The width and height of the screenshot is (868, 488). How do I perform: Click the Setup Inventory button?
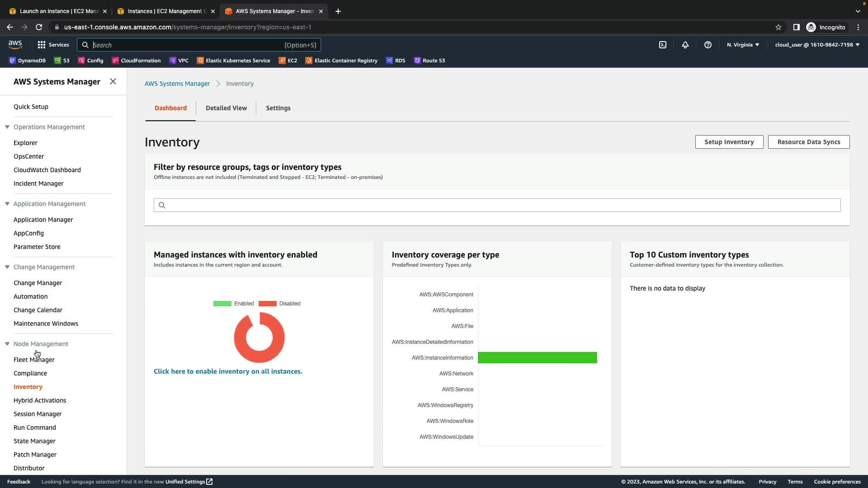[729, 142]
